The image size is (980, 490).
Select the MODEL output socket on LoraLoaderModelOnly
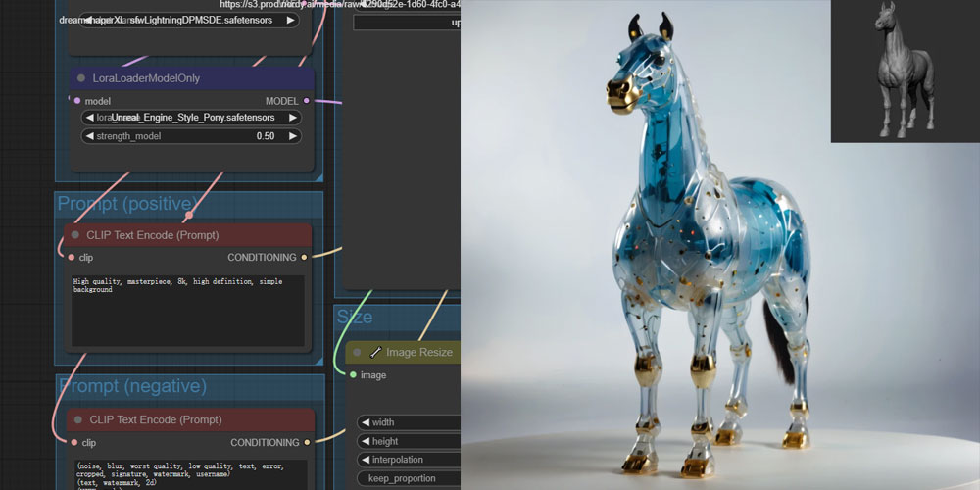306,101
